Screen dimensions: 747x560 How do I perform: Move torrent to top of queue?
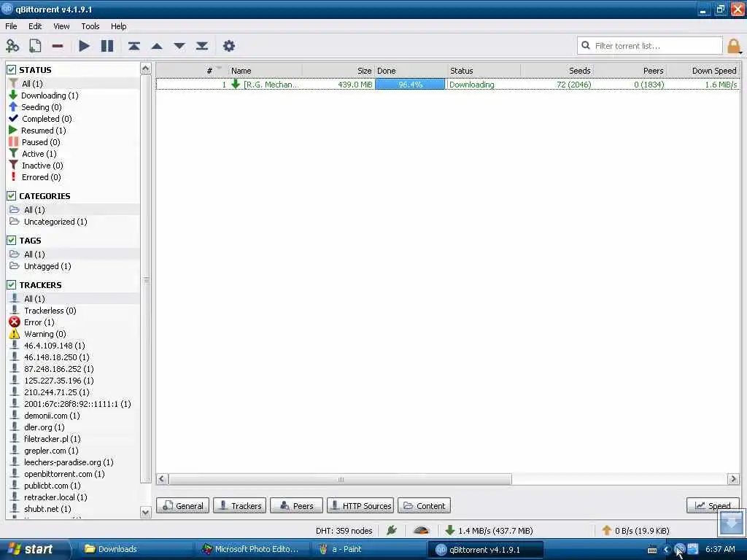coord(134,46)
